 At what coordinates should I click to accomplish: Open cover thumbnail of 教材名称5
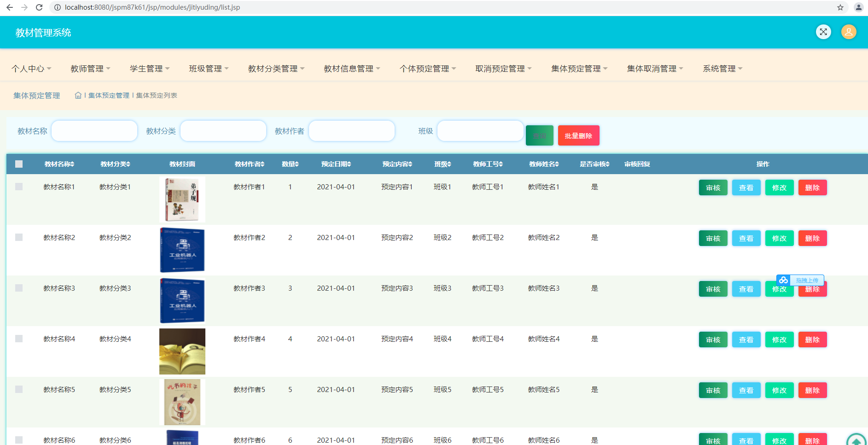(x=182, y=402)
